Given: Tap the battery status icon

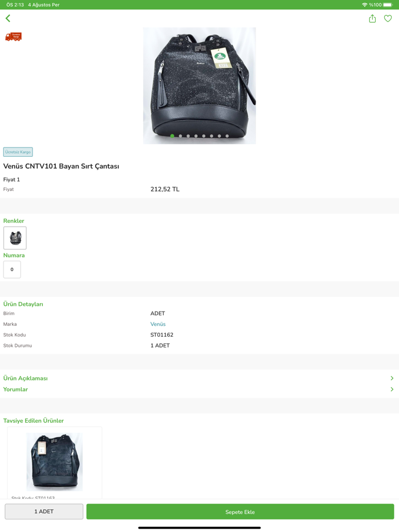Looking at the screenshot, I should 388,5.
